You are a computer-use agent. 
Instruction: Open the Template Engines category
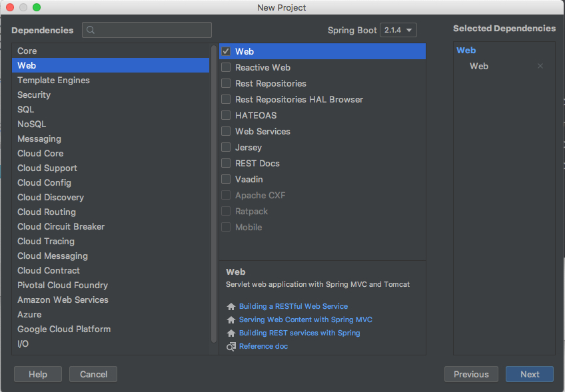(53, 80)
